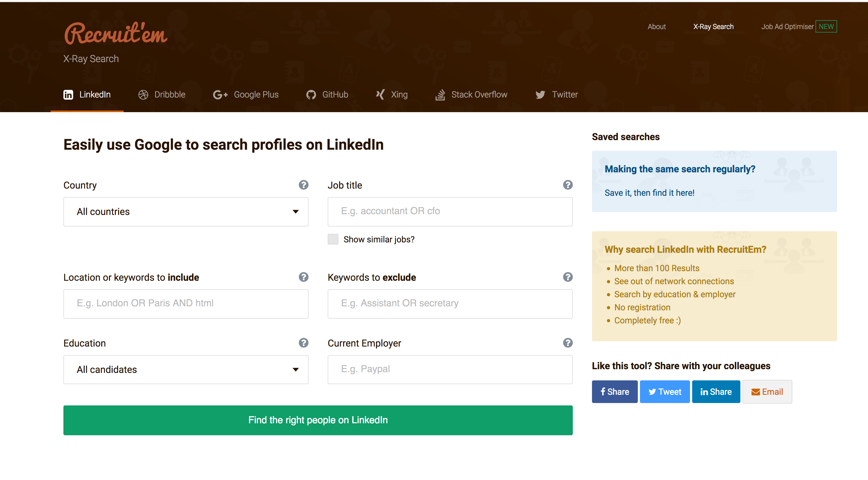Switch to the Google Plus tab

click(x=246, y=95)
